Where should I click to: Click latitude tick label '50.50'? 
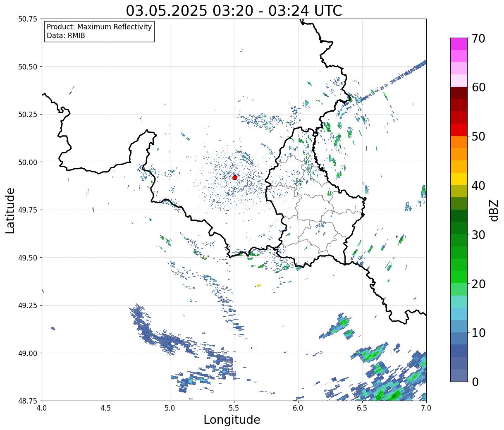click(28, 67)
